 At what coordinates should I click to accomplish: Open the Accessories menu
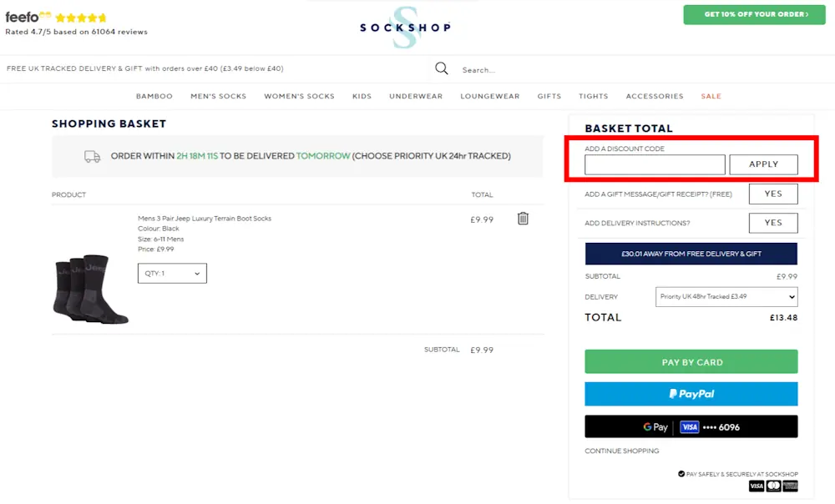tap(655, 96)
